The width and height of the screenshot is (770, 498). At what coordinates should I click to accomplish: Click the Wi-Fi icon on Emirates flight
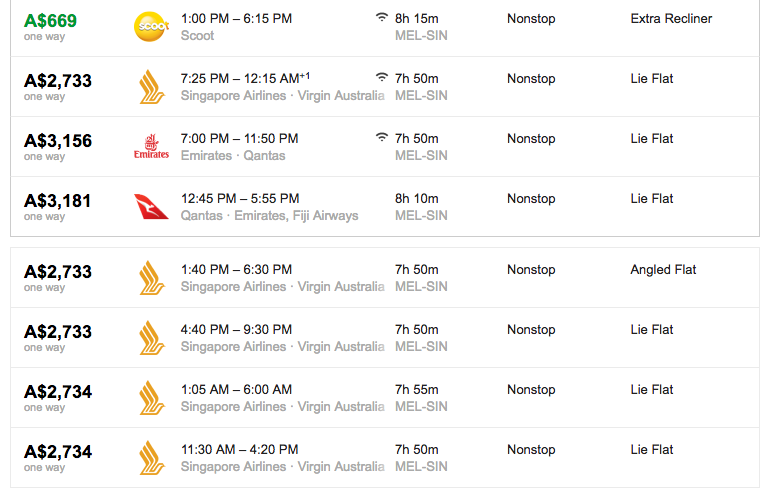382,138
